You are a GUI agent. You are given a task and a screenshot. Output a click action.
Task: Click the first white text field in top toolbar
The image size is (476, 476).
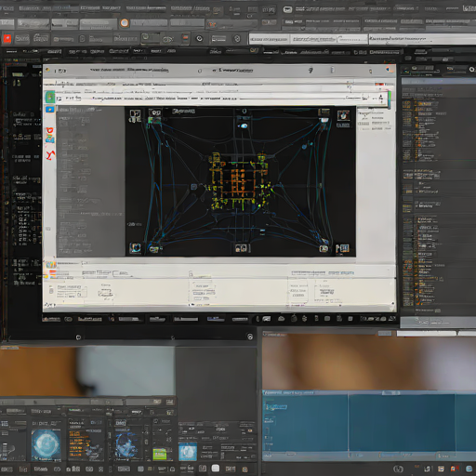pos(270,39)
